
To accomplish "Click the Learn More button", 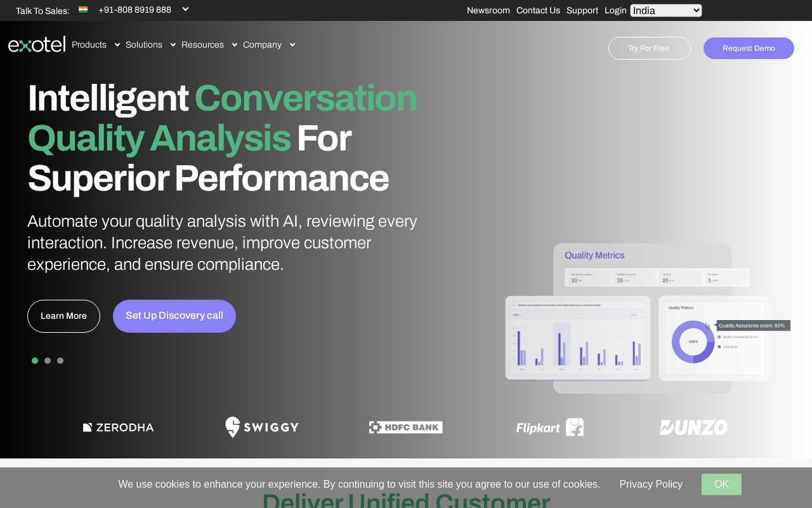I will 63,316.
